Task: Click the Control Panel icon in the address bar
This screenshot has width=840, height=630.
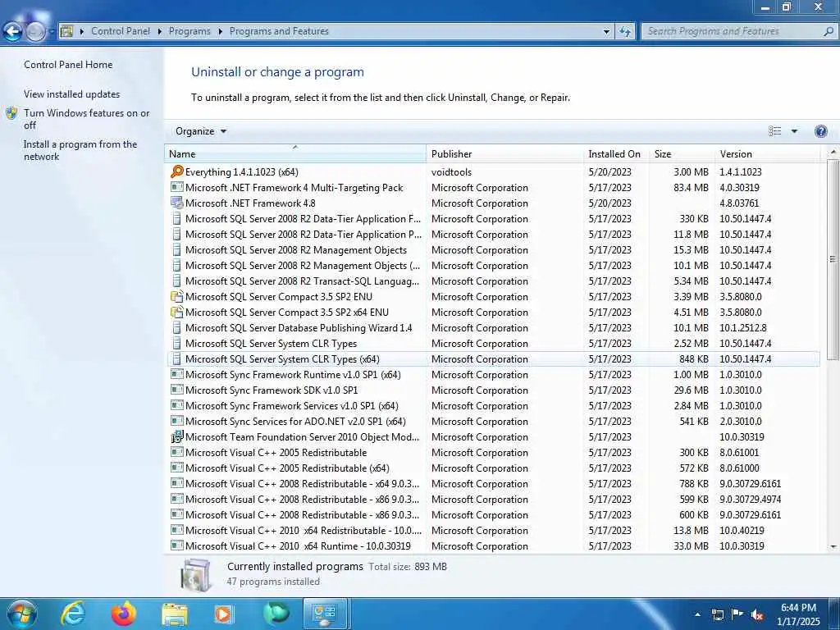Action: coord(66,31)
